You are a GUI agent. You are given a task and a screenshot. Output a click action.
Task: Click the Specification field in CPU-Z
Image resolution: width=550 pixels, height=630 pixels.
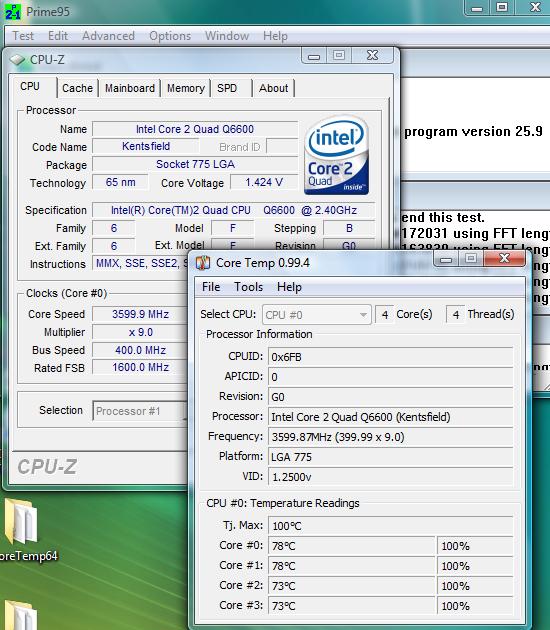[x=233, y=210]
